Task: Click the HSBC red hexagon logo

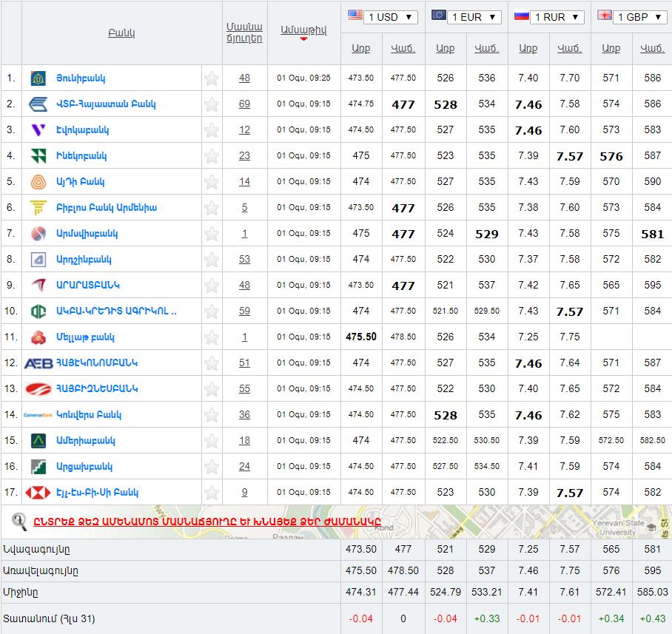Action: 38,493
